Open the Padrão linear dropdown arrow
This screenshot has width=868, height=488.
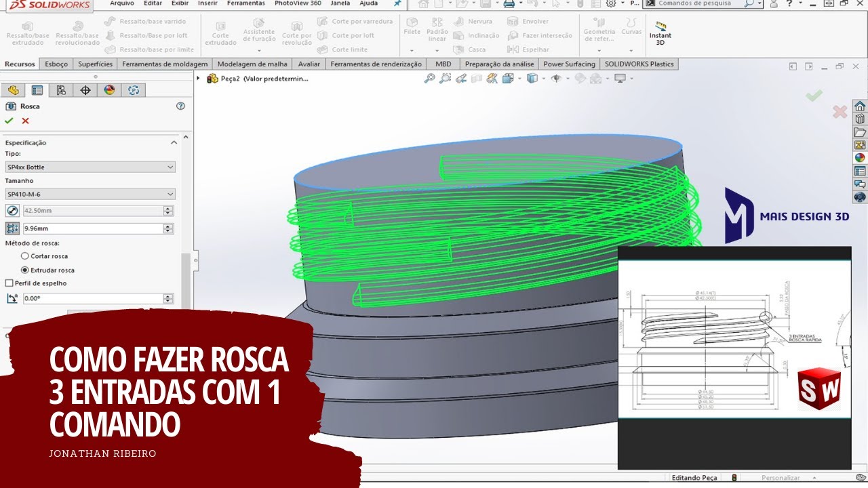pyautogui.click(x=437, y=51)
